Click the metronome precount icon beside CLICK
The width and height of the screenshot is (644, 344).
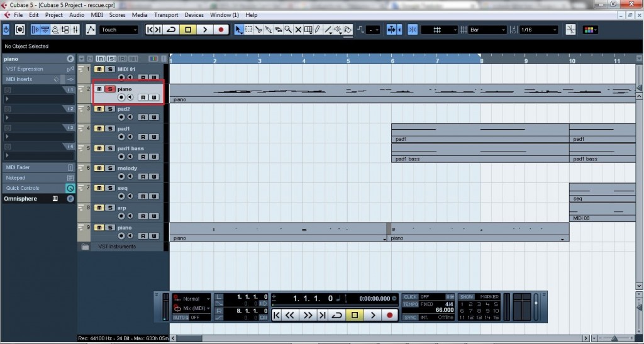click(x=450, y=296)
